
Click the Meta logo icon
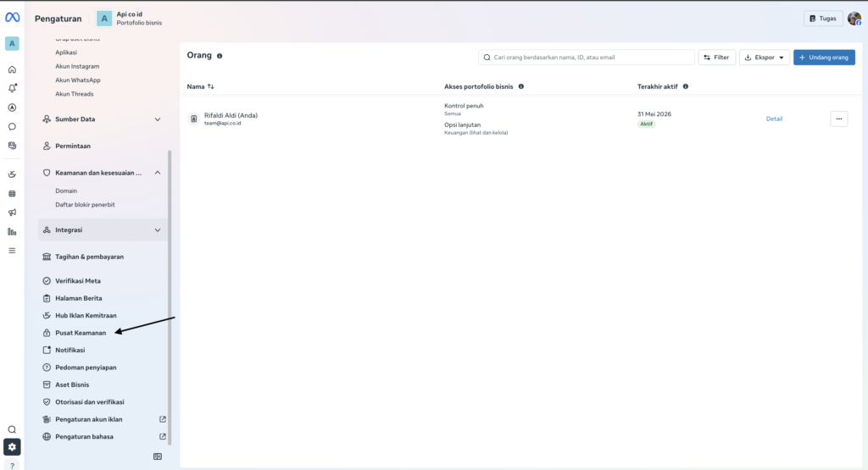point(12,18)
